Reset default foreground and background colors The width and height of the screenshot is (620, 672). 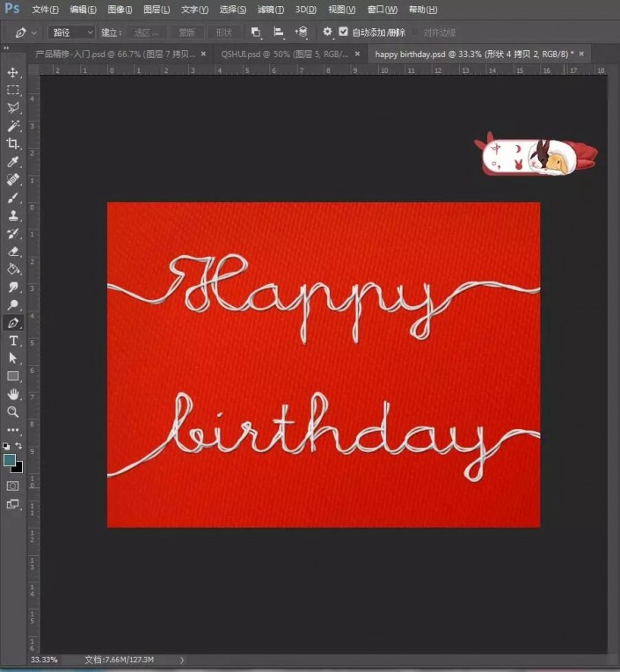coord(6,446)
